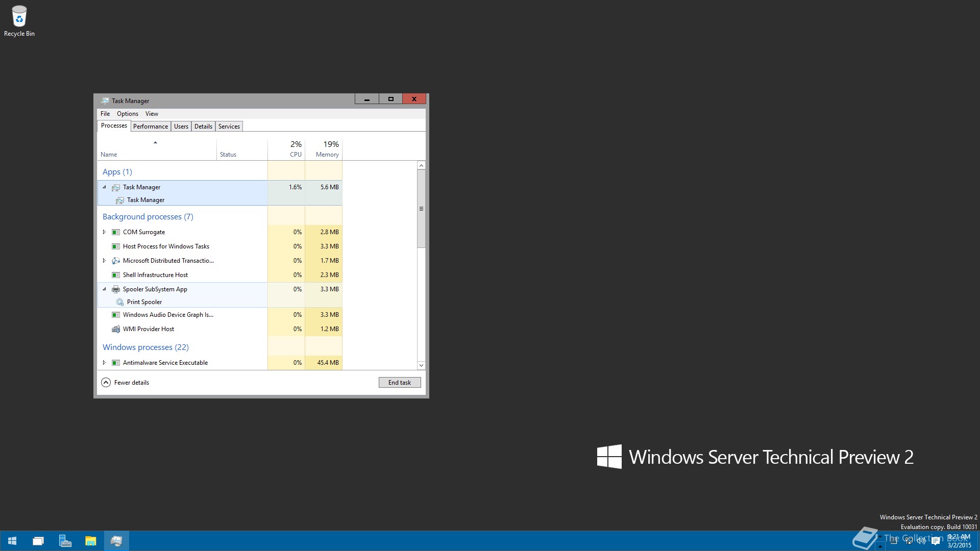980x551 pixels.
Task: Open the network icon in system tray
Action: coord(909,541)
